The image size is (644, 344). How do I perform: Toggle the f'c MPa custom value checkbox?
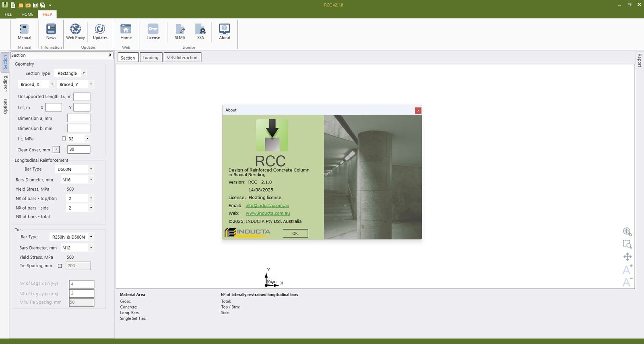click(64, 138)
